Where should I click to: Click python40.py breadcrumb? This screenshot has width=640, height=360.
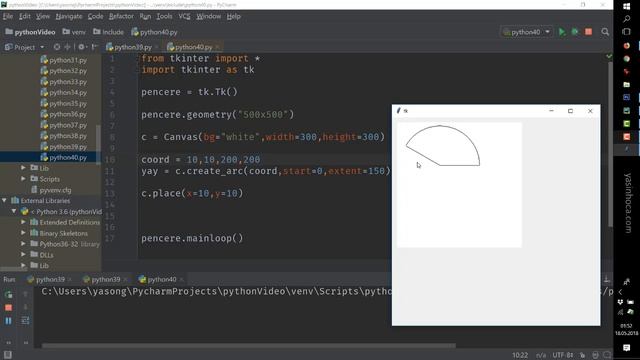(154, 32)
